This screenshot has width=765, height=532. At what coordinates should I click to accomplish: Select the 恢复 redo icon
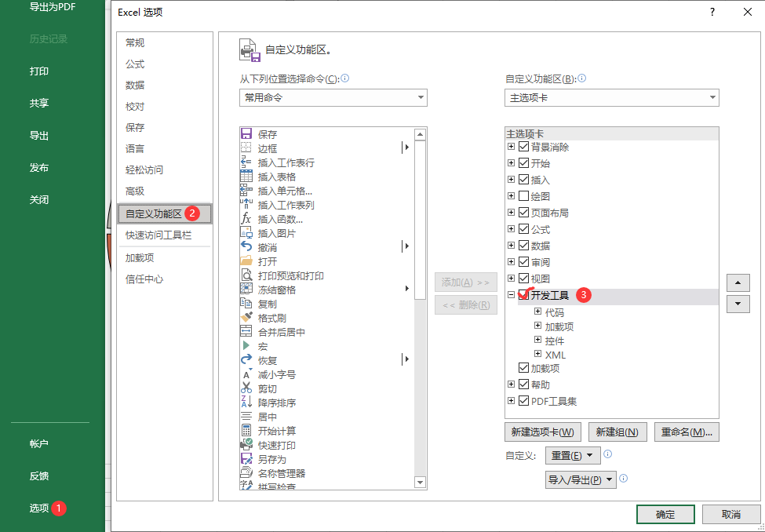point(246,360)
